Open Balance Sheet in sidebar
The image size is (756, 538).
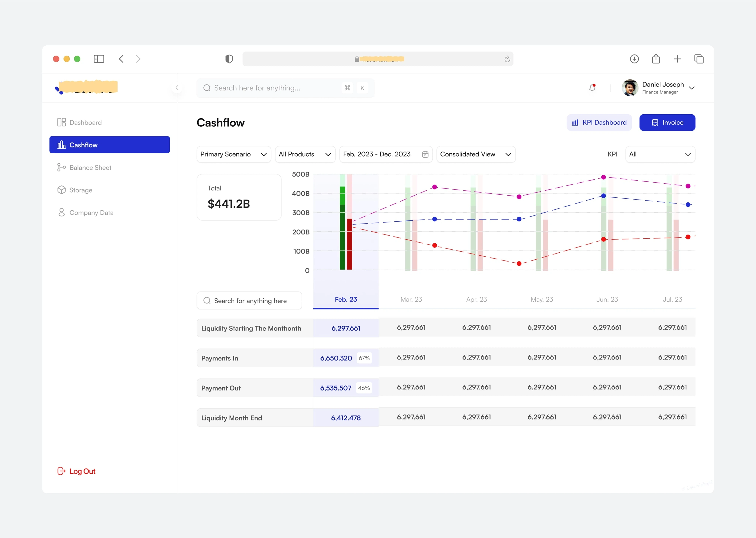click(x=90, y=168)
